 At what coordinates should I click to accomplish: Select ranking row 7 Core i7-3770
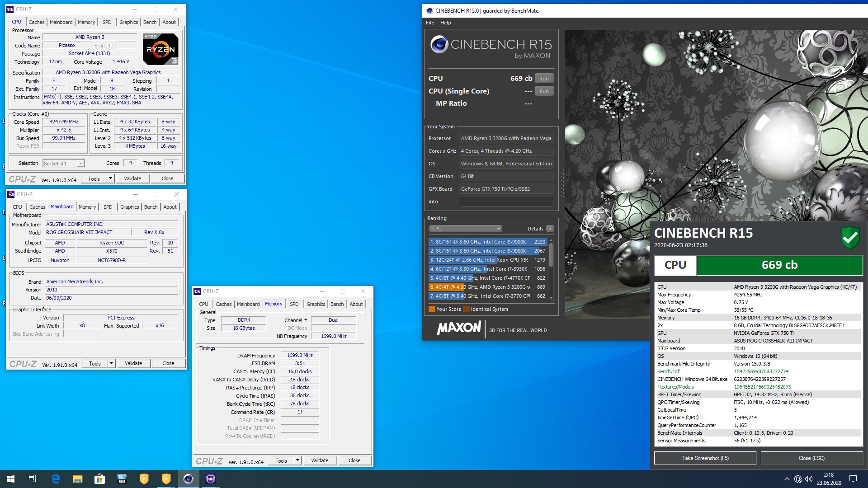(488, 296)
